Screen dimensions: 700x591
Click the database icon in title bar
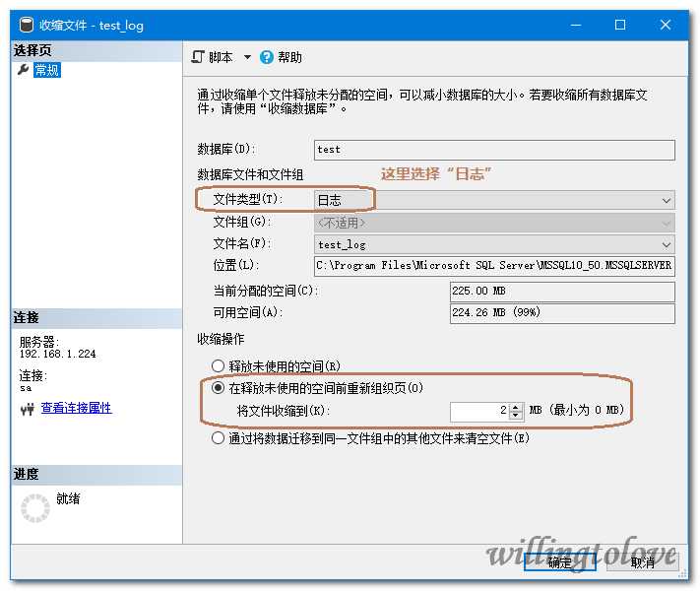pyautogui.click(x=27, y=25)
